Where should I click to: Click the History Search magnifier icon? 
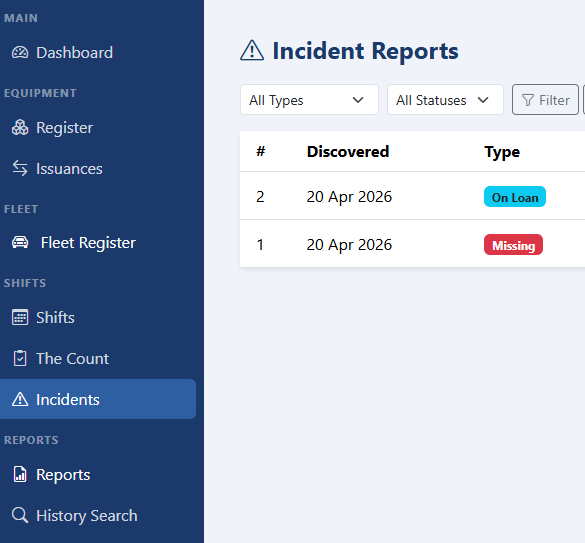coord(20,515)
